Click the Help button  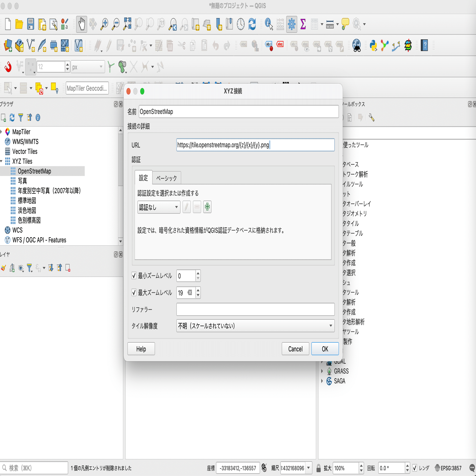(x=141, y=349)
